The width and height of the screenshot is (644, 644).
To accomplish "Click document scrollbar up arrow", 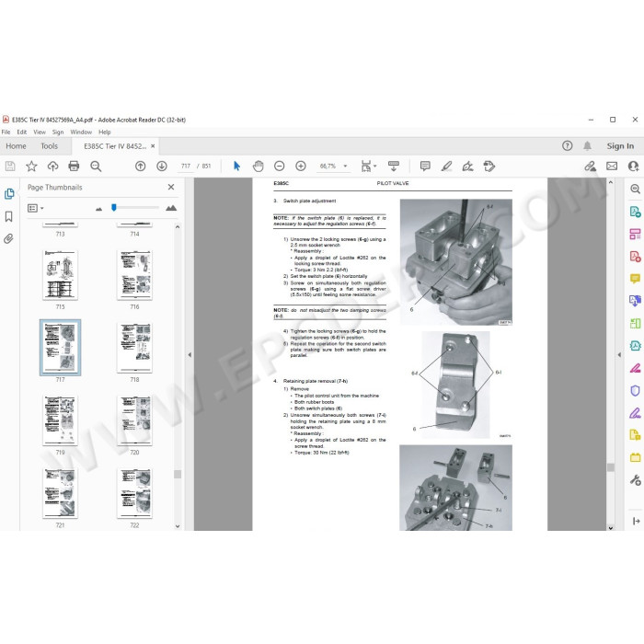I will 611,182.
